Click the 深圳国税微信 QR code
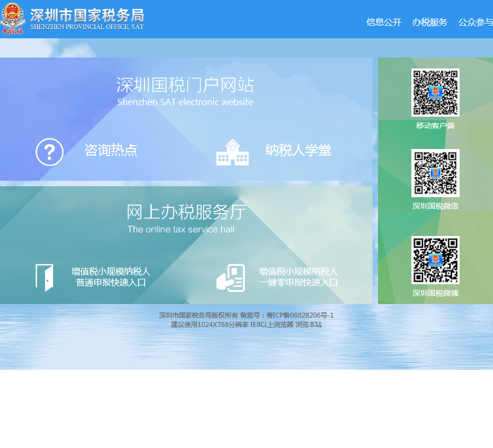The height and width of the screenshot is (448, 493). pos(435,173)
